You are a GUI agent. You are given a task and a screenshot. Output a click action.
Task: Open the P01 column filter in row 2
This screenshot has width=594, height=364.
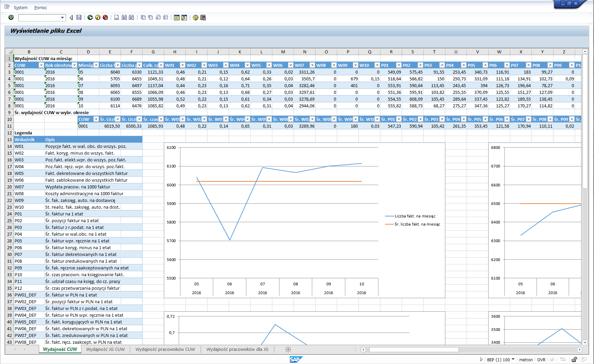tap(399, 65)
